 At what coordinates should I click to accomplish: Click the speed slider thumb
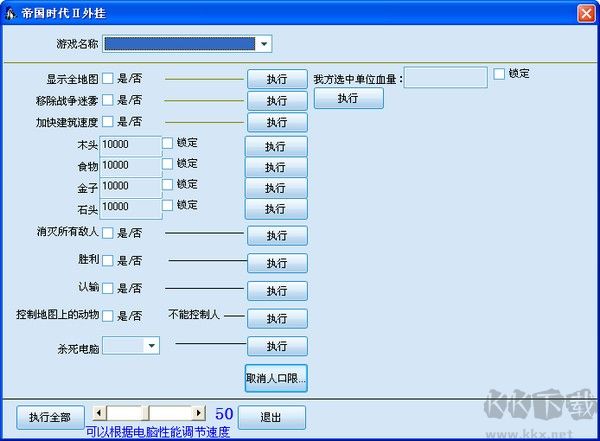pyautogui.click(x=145, y=413)
